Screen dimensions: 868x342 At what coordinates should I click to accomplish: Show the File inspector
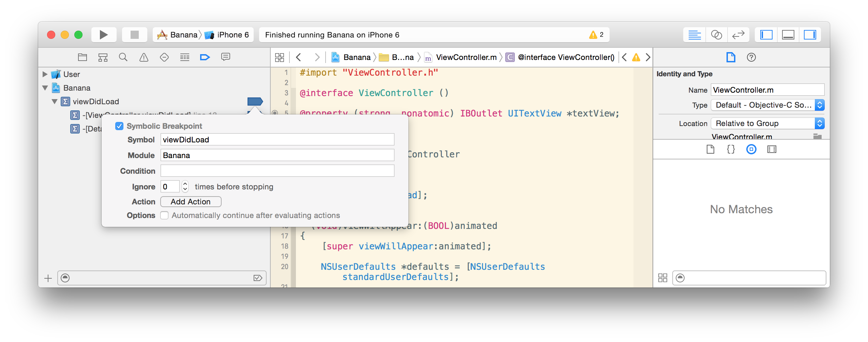(731, 57)
